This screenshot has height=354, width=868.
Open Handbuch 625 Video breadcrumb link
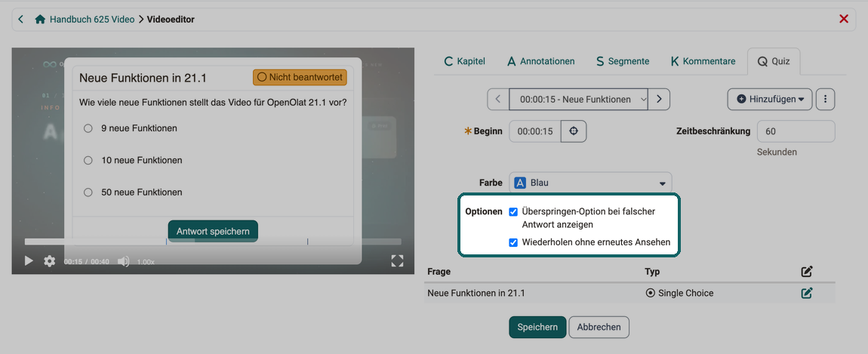tap(92, 20)
